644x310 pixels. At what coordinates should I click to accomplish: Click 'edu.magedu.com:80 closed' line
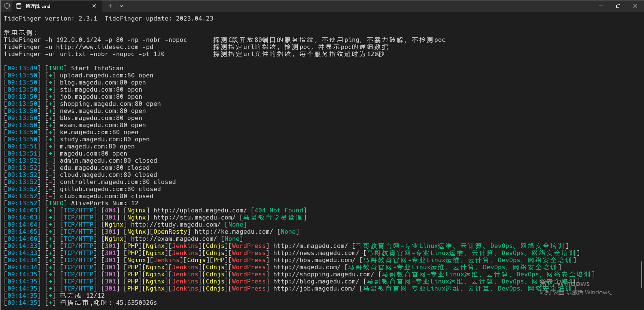[104, 168]
